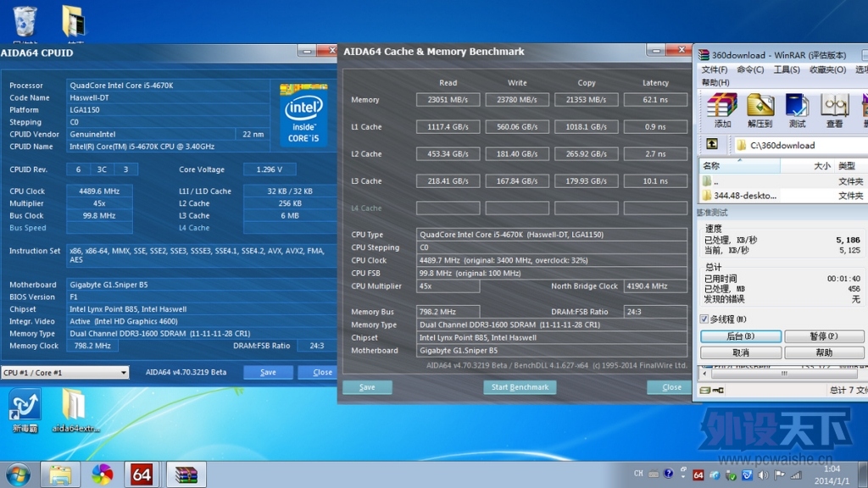Open the CPU #1 / Core #1 dropdown
Image resolution: width=868 pixels, height=488 pixels.
(x=65, y=373)
